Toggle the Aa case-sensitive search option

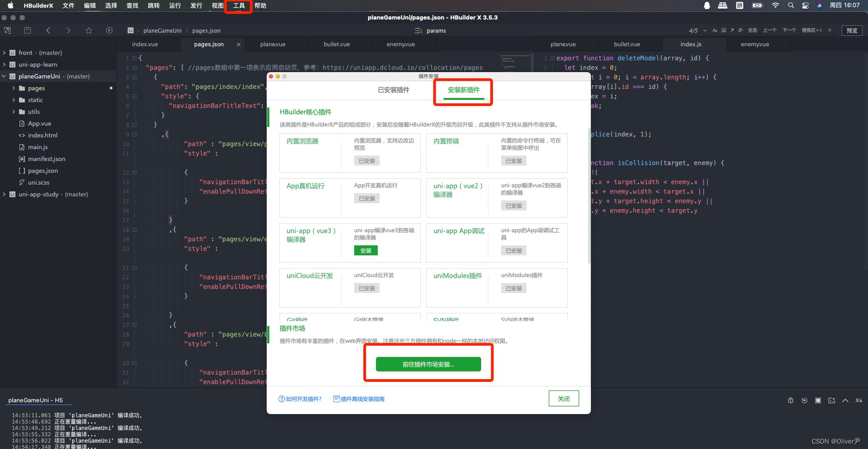[715, 30]
